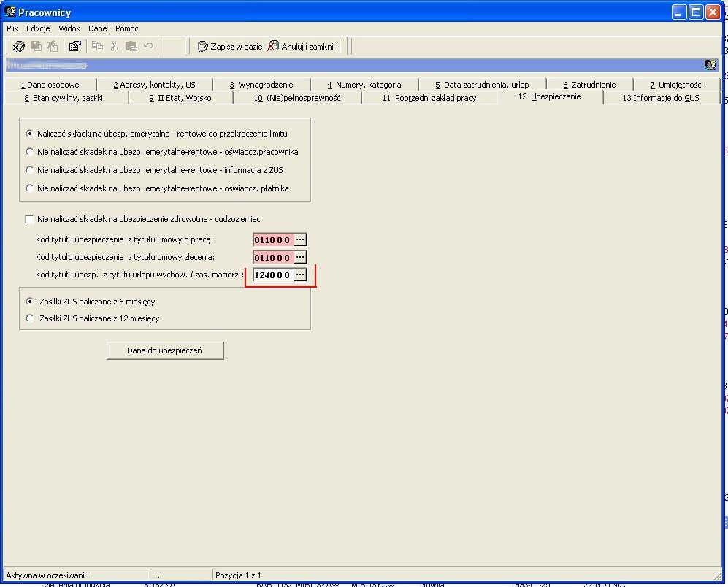Switch to 10 (Nie)pełnosprawność tab
The height and width of the screenshot is (587, 728).
tap(297, 98)
